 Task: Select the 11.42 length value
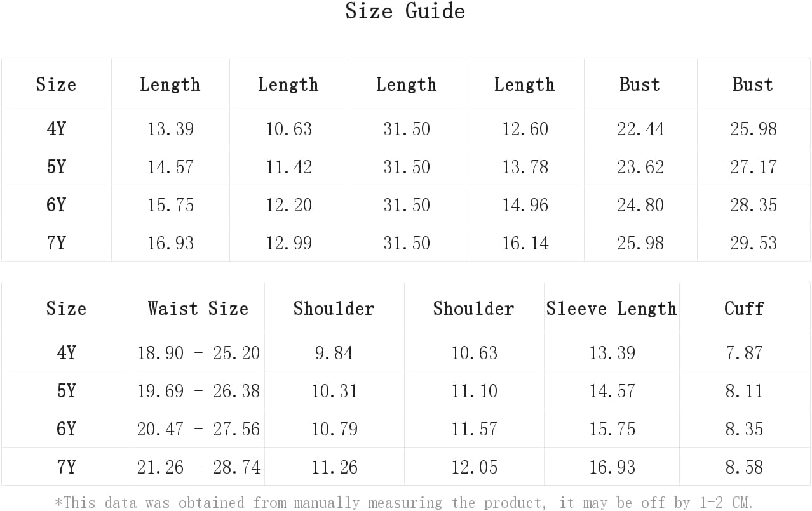tap(288, 167)
